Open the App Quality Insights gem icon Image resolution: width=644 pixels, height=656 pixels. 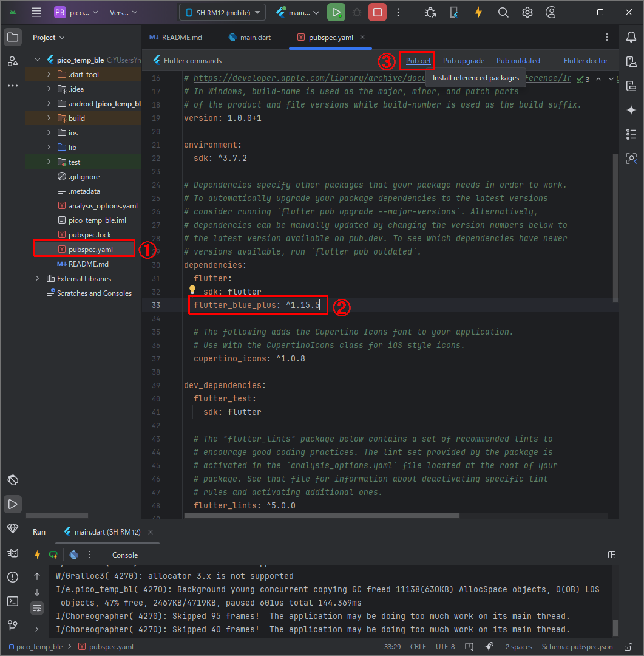13,528
